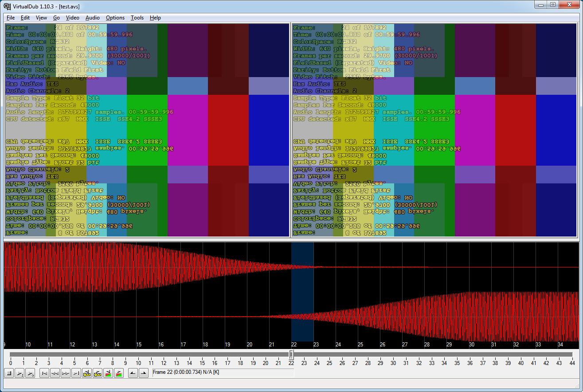Step forward one frame
The image size is (583, 392).
66,373
